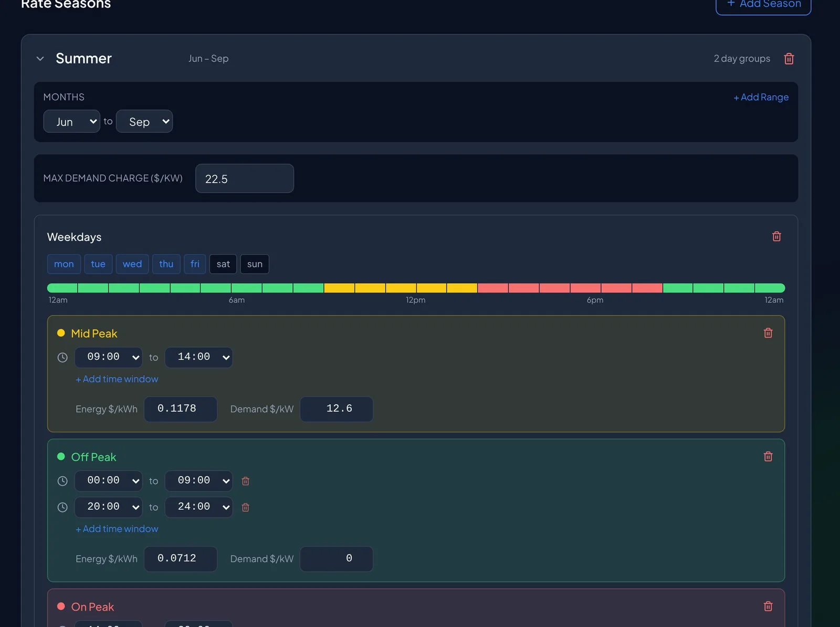Toggle the tue day chip
840x627 pixels.
(x=98, y=264)
